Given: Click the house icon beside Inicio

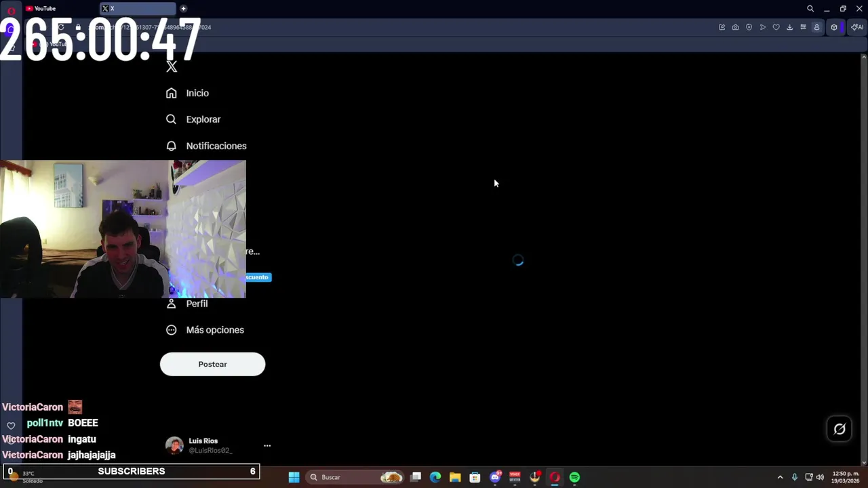Looking at the screenshot, I should (x=172, y=93).
